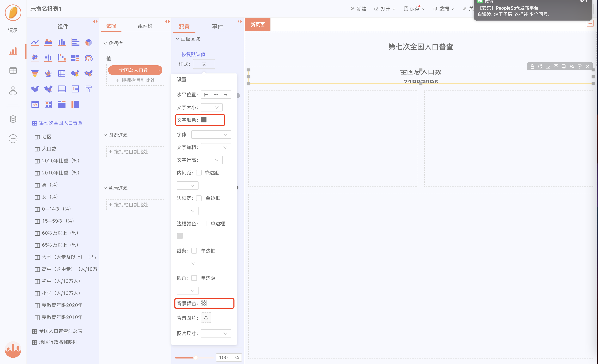Toggle 内间距 单边距 checkbox

click(x=199, y=173)
